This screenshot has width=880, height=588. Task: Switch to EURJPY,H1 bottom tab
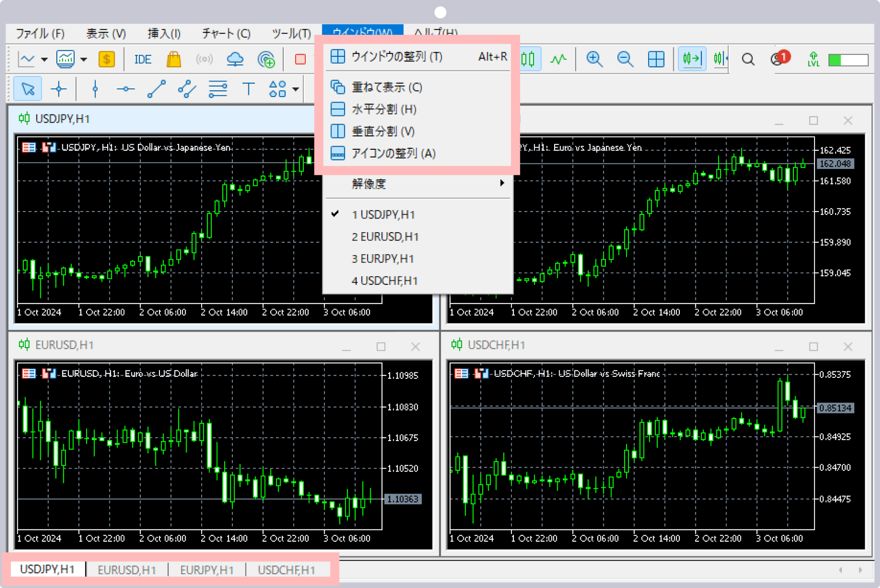207,570
